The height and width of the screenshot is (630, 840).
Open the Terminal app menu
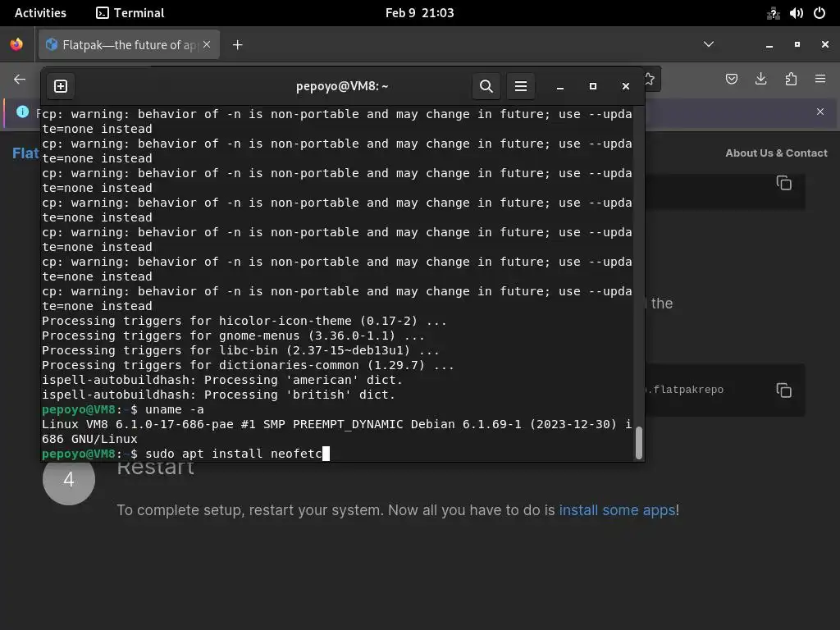click(x=130, y=13)
